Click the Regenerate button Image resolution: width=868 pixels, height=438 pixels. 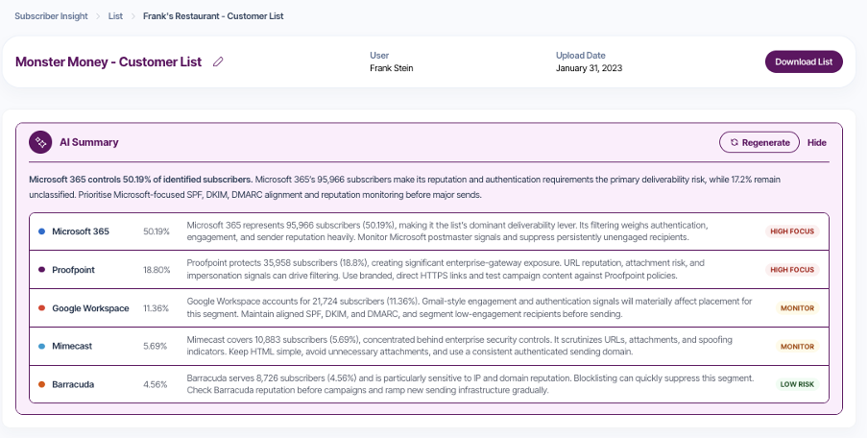759,142
